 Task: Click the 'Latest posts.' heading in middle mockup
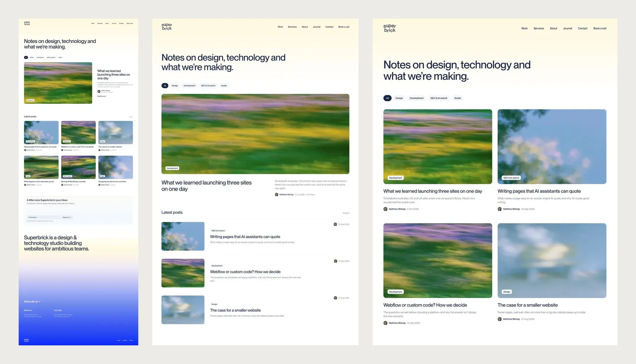172,213
